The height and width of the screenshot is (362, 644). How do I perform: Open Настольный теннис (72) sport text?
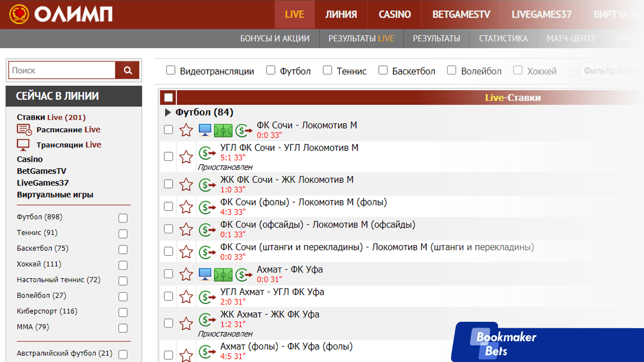[x=58, y=280]
